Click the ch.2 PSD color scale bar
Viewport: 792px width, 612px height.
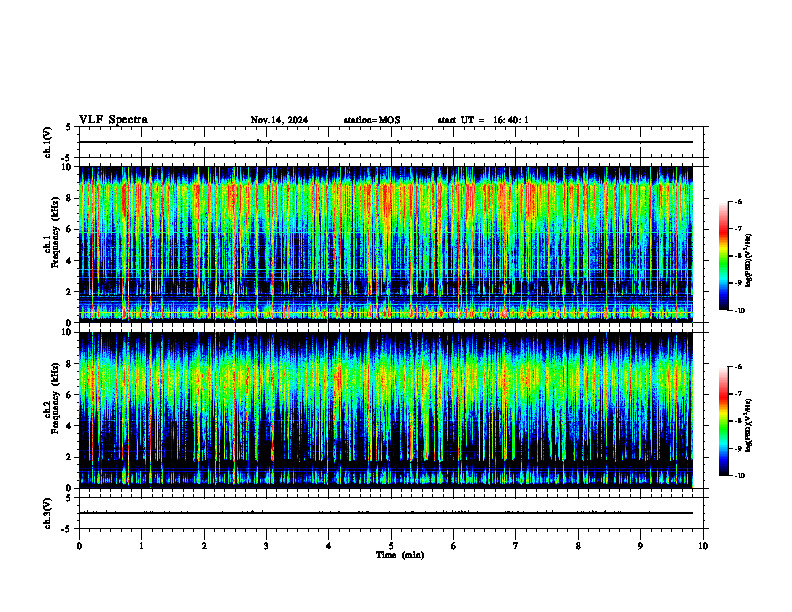point(724,421)
